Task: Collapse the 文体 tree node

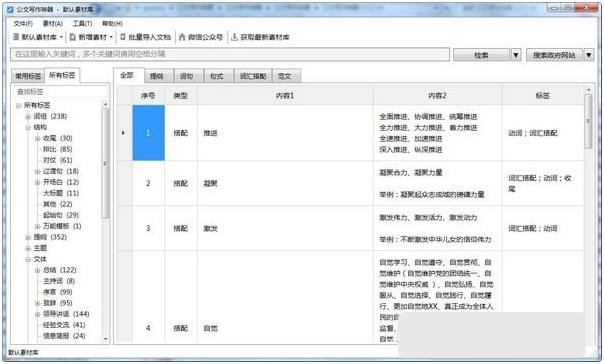Action: (28, 259)
